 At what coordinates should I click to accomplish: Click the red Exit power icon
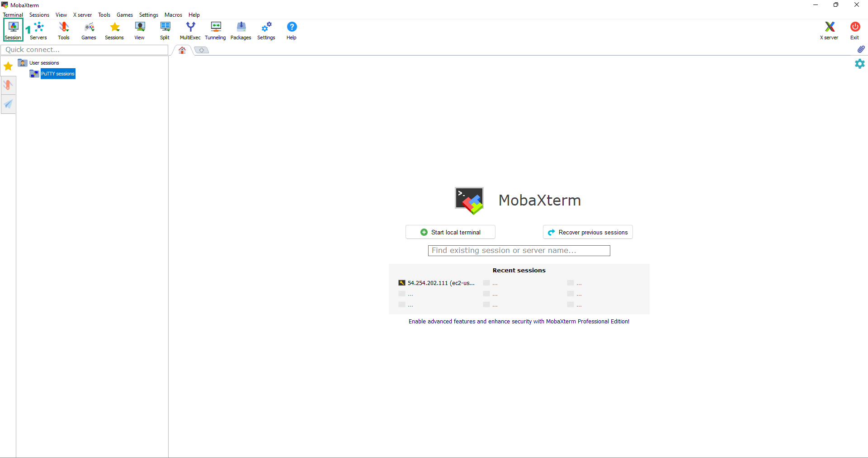coord(854,30)
